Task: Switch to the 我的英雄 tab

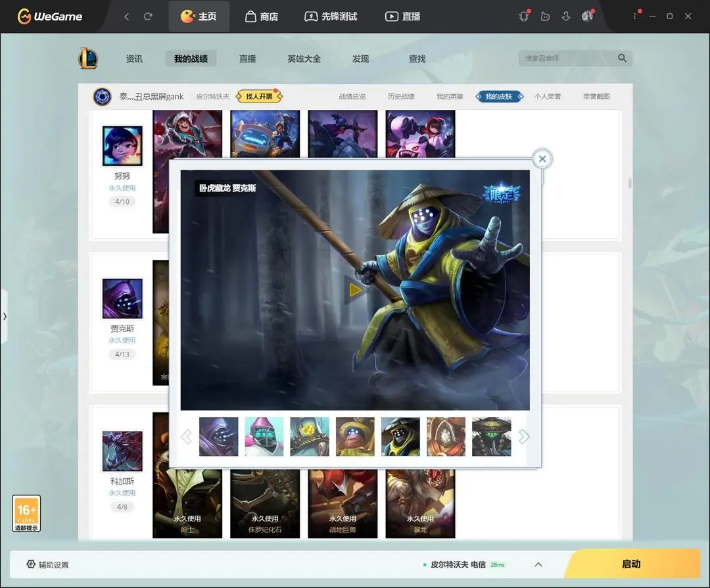Action: (450, 97)
